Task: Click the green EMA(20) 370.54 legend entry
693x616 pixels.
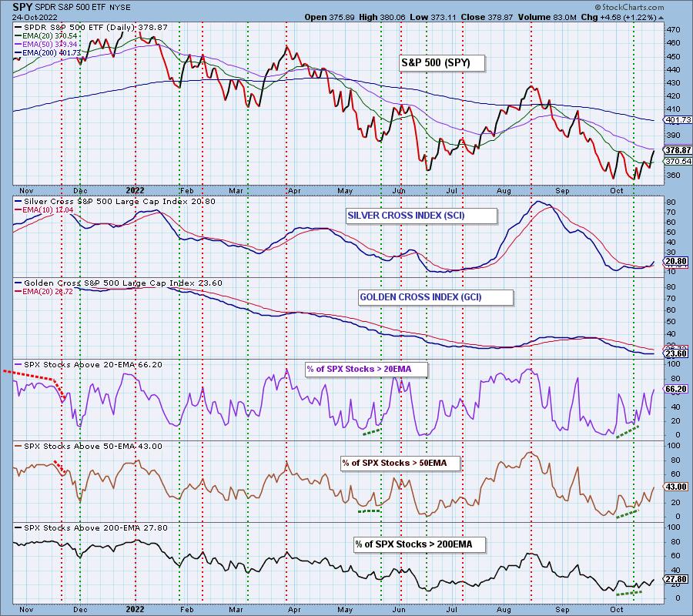Action: click(x=46, y=35)
